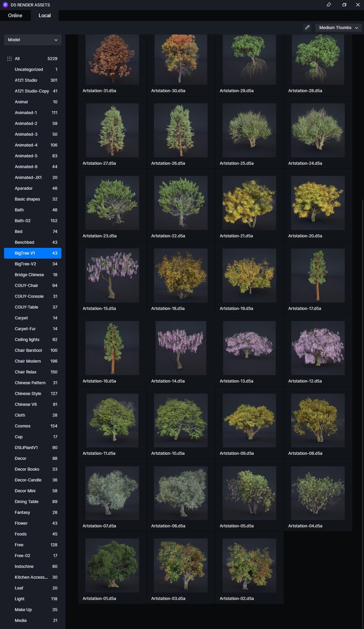
Task: Click the Artstation-26.d5a file name
Action: pos(168,163)
